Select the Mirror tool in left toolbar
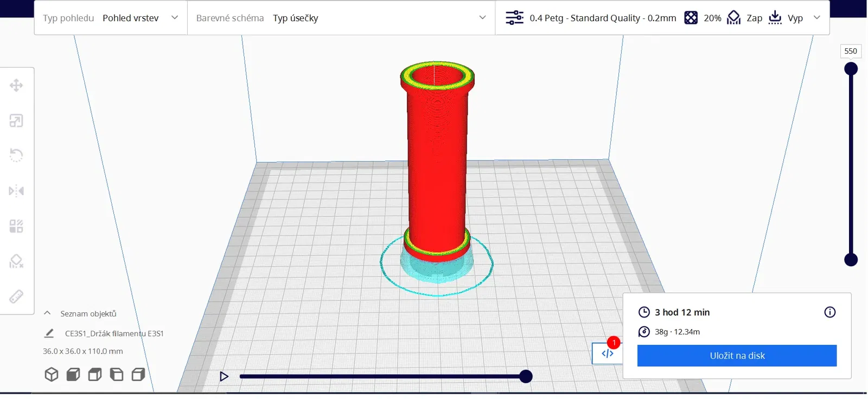This screenshot has height=399, width=868. pos(16,191)
